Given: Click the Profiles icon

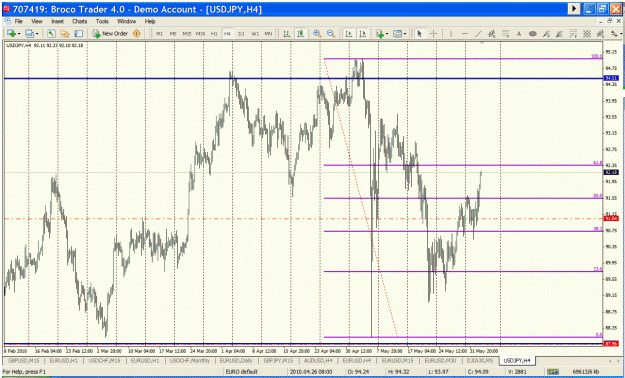Looking at the screenshot, I should [x=29, y=34].
